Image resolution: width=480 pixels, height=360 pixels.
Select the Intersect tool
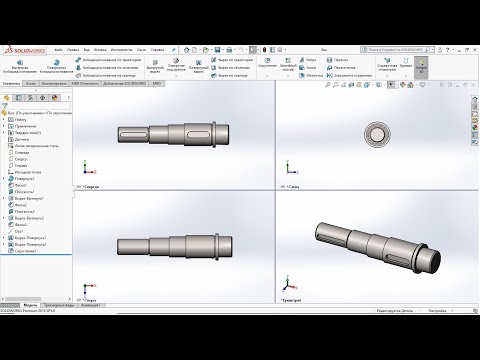click(341, 68)
